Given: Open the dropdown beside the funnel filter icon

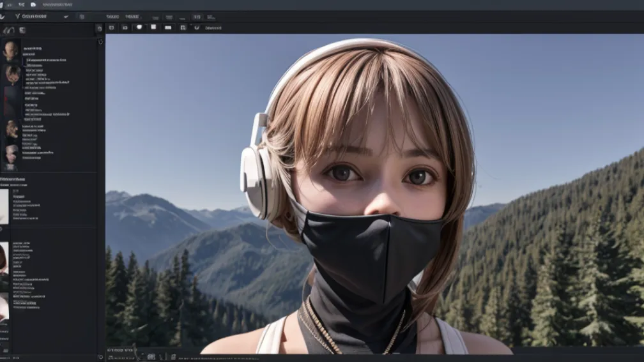Looking at the screenshot, I should point(34,16).
